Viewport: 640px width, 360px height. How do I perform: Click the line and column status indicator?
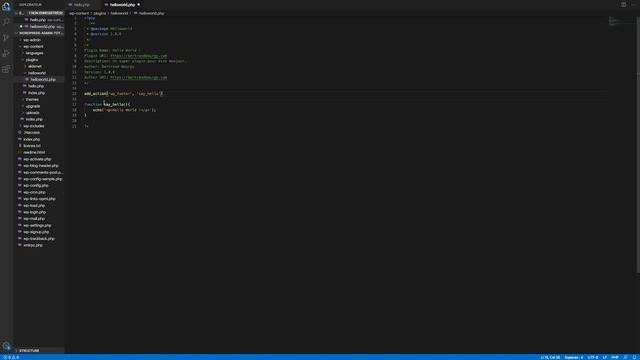pos(550,357)
